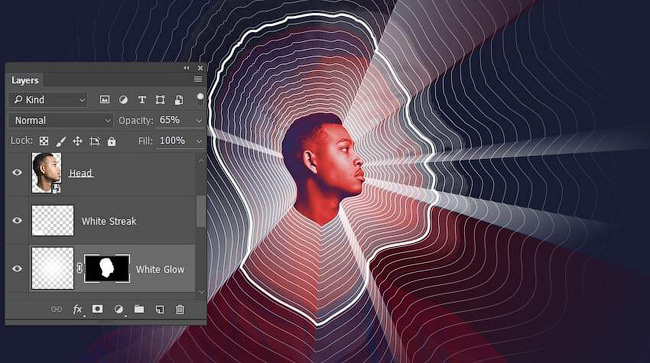
Task: Hide the White Streak layer
Action: pyautogui.click(x=17, y=220)
